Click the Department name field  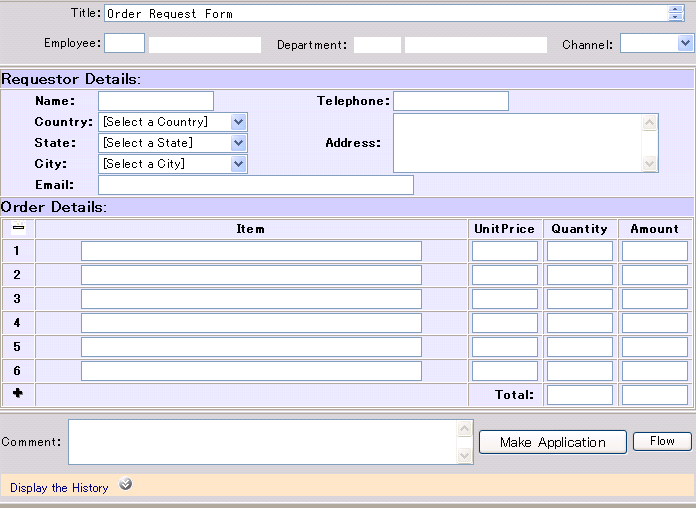click(476, 45)
